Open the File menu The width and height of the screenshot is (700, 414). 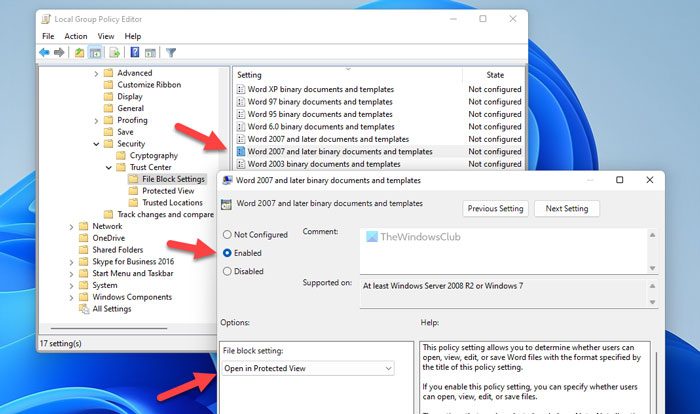[x=48, y=36]
